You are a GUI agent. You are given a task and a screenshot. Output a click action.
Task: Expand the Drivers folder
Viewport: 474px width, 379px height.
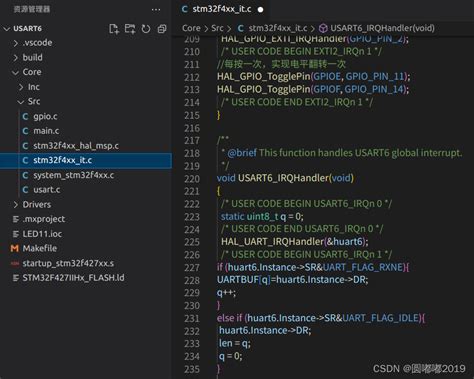[16, 204]
